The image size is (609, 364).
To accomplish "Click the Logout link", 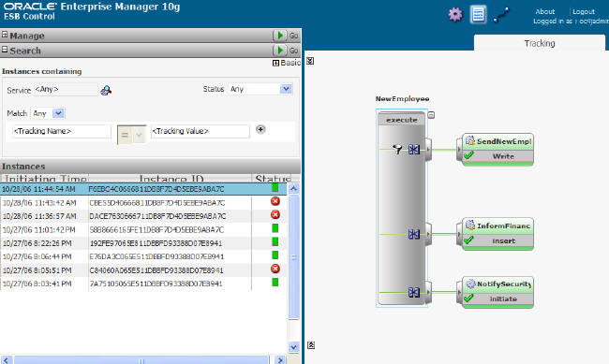I will pyautogui.click(x=584, y=11).
